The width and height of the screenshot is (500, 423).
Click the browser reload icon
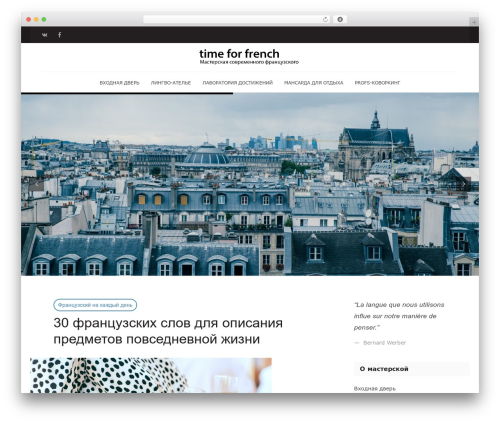325,19
